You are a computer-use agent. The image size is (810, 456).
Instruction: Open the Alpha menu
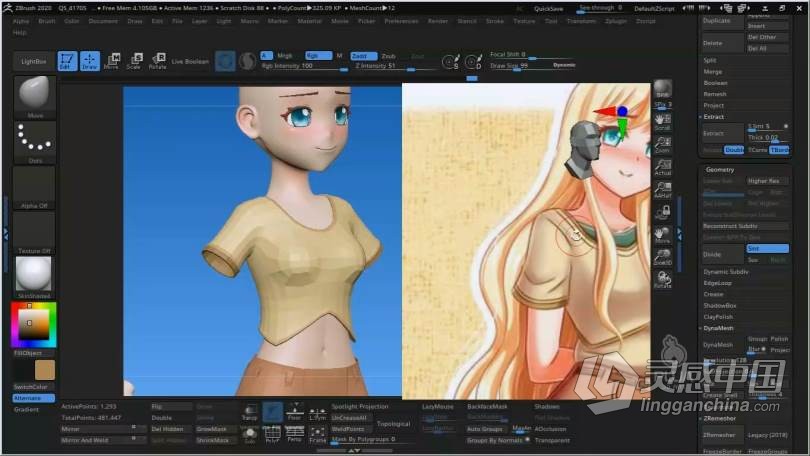21,21
